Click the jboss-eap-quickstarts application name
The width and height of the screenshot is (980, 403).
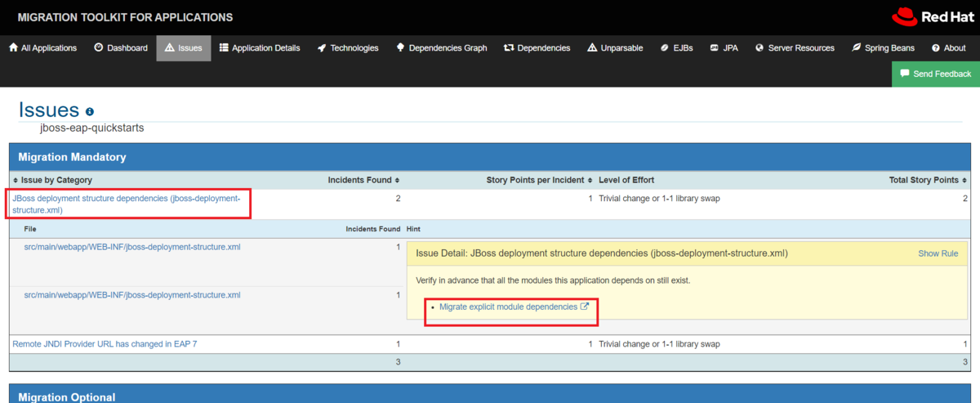coord(92,128)
